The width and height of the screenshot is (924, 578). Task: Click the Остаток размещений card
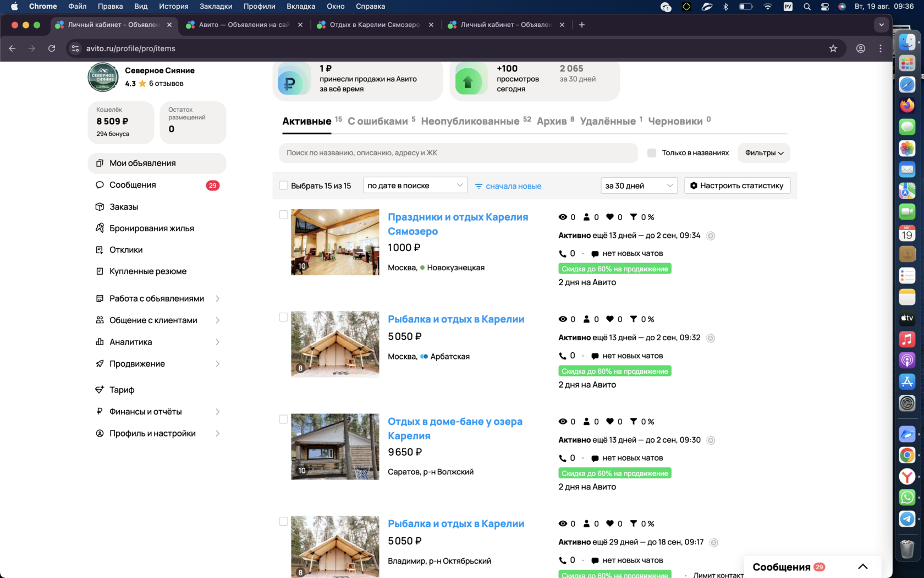[193, 123]
